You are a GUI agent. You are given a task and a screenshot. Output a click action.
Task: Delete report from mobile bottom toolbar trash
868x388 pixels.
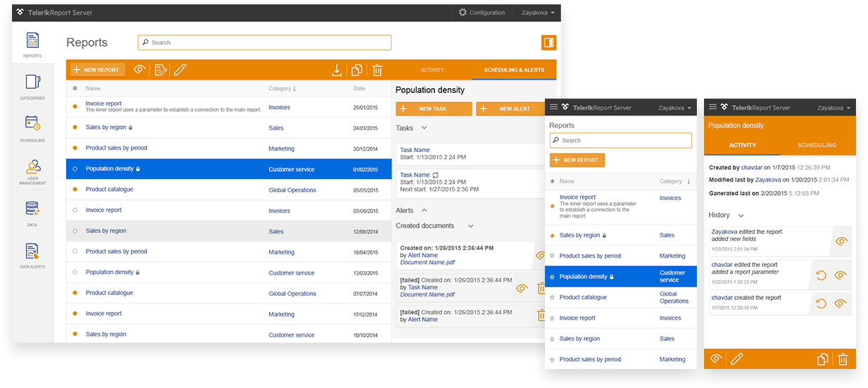[843, 359]
